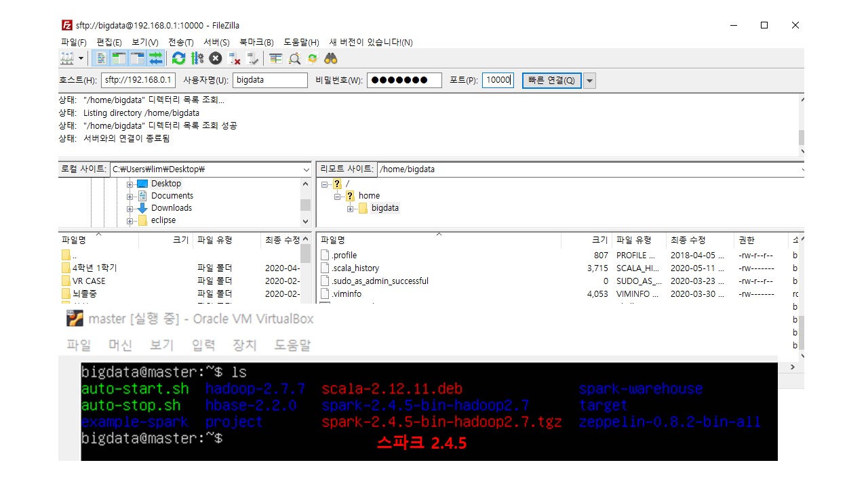Sort remote list by 최종 수정 column header

[x=701, y=240]
